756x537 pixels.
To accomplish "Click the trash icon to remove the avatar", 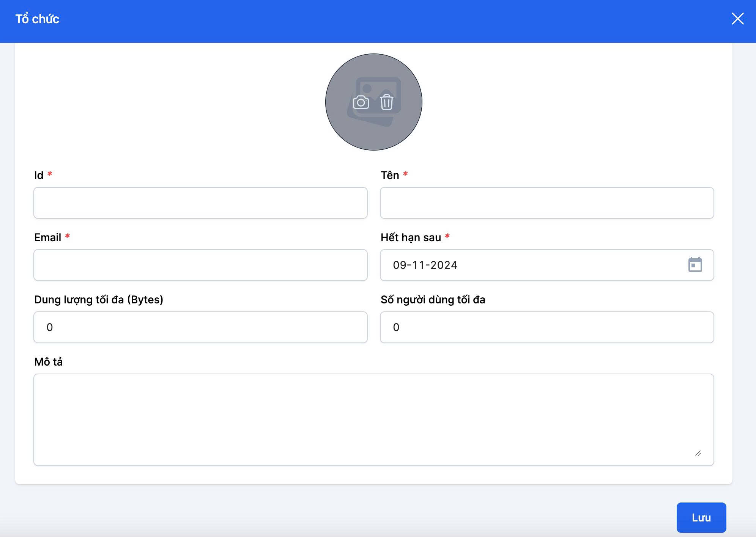I will click(386, 102).
